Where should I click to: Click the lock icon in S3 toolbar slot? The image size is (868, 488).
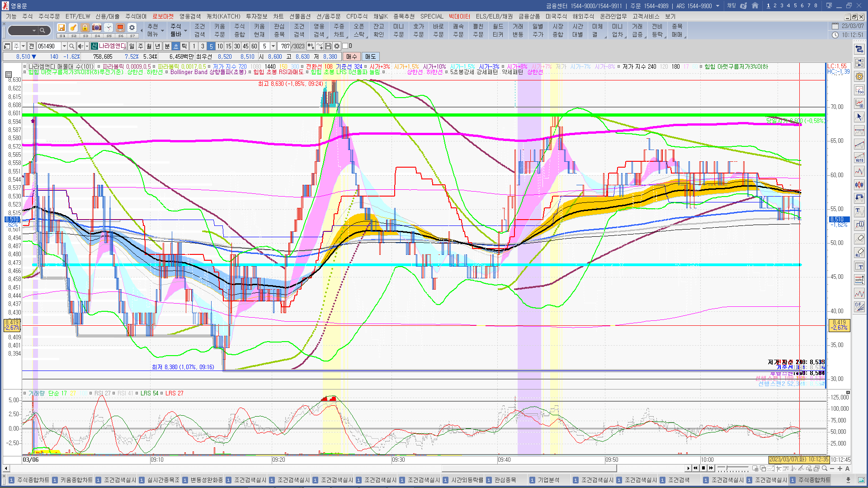pos(85,28)
